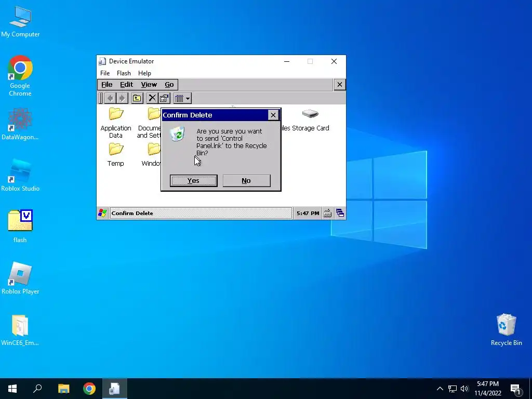The height and width of the screenshot is (399, 532).
Task: Click the 5:47 PM clock in emulator
Action: pos(308,213)
